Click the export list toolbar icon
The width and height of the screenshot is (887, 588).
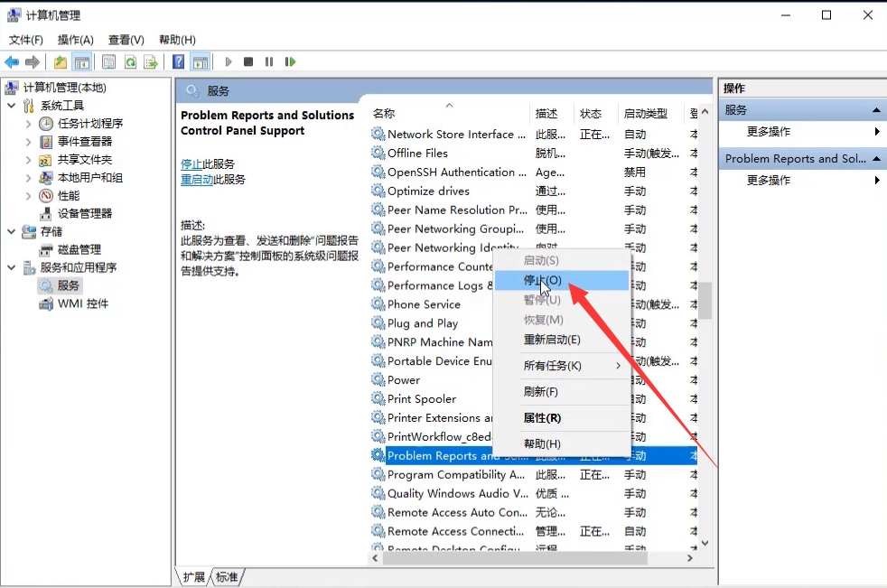(x=149, y=61)
